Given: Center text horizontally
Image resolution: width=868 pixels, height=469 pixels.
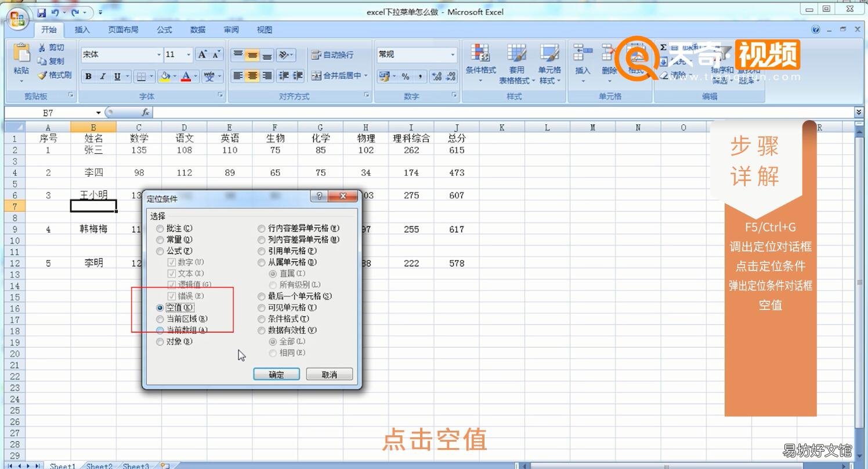Looking at the screenshot, I should pos(252,75).
